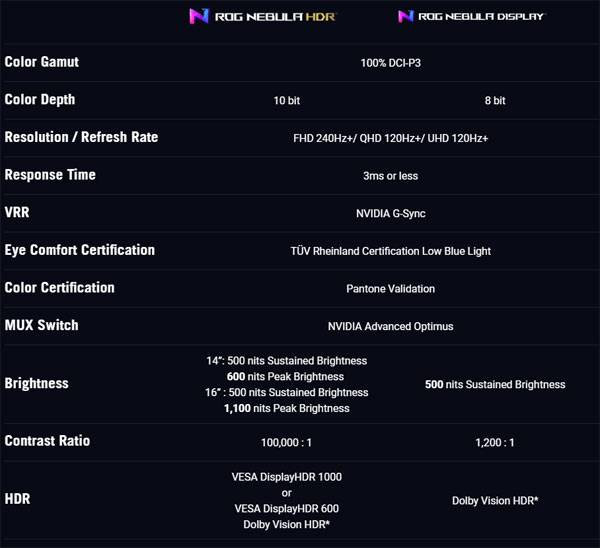The image size is (600, 548).
Task: Click the 1,100 nits Peak Brightness text
Action: point(287,408)
